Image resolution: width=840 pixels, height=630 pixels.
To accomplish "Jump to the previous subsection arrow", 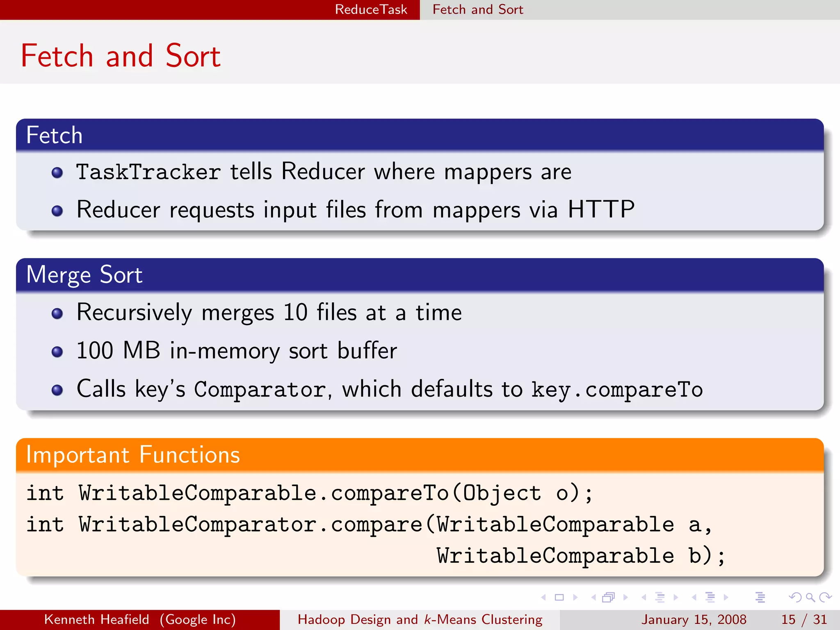I will tap(644, 597).
